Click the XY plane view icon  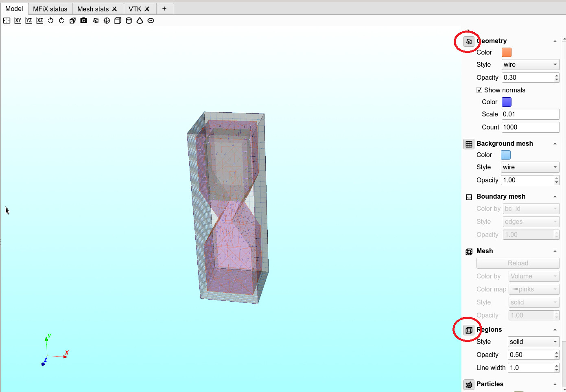click(17, 20)
